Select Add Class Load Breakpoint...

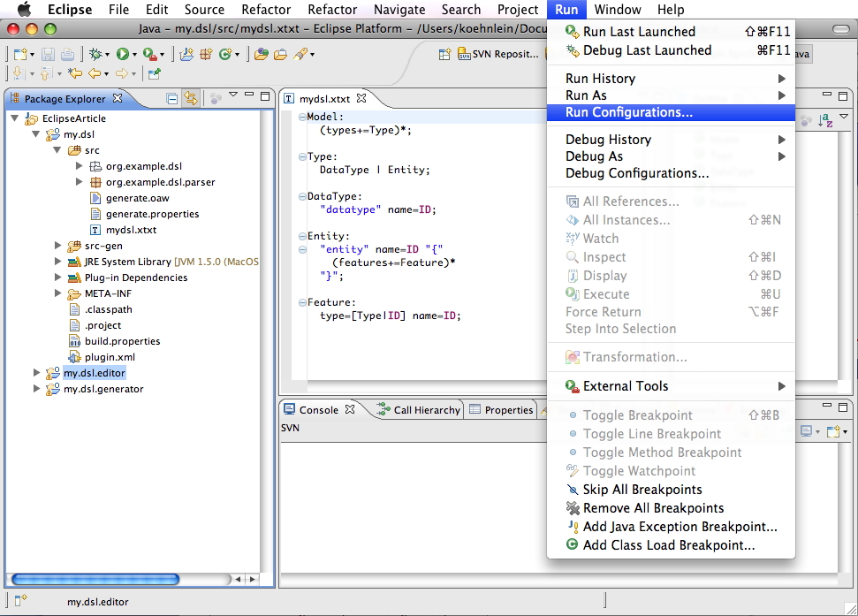click(x=671, y=545)
